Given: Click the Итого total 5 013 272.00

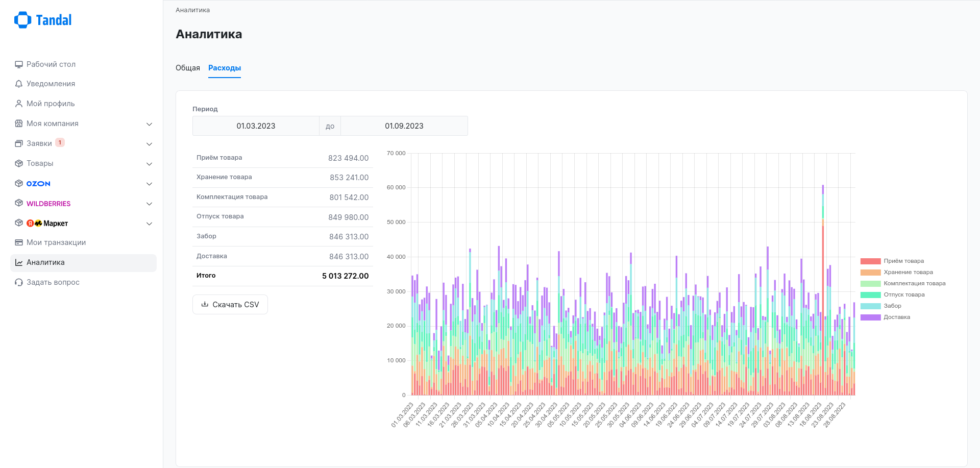Looking at the screenshot, I should pos(345,276).
